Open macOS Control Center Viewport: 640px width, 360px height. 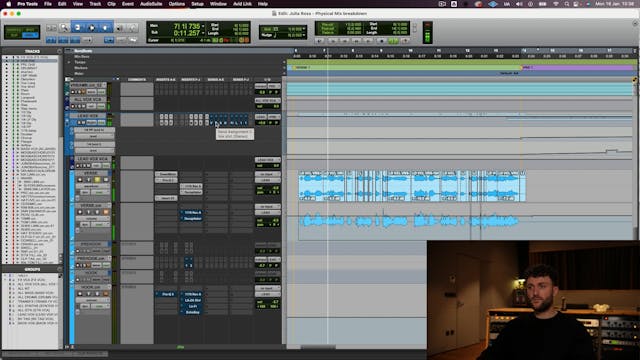pos(576,4)
